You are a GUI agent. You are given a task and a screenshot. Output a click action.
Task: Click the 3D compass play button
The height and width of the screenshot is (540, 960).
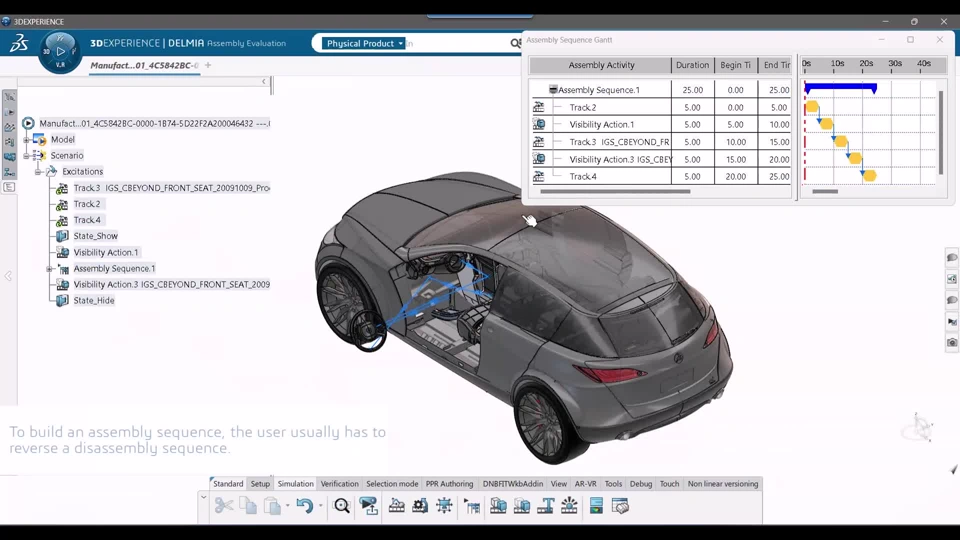pos(60,52)
